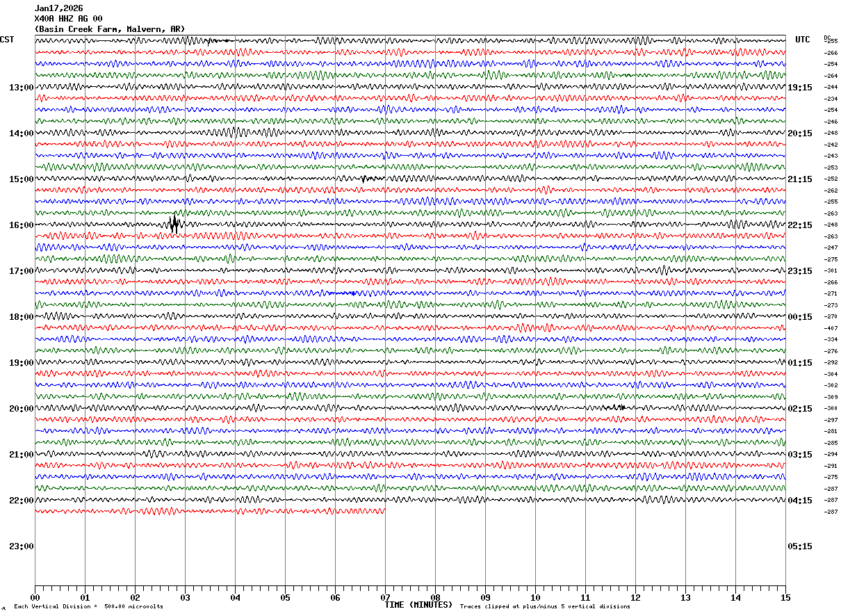Click the Basin Creek Farm, Malvern, AR location text

coord(109,29)
